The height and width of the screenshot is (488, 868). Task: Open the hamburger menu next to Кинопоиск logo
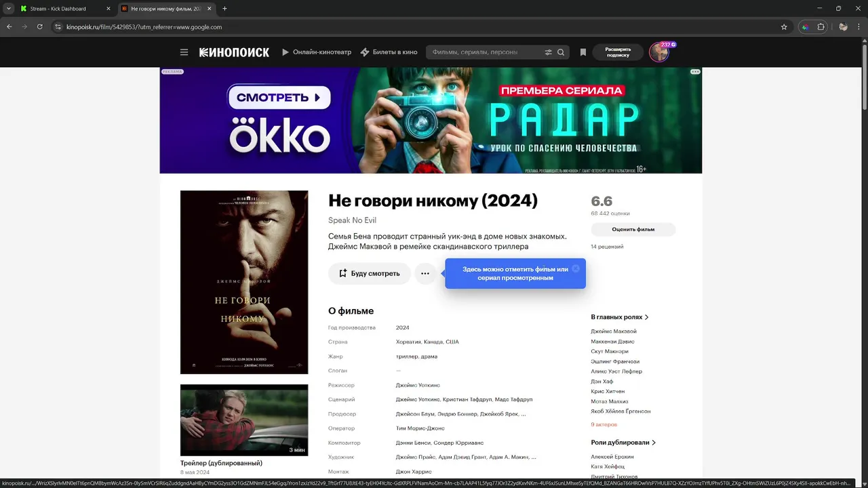[184, 52]
